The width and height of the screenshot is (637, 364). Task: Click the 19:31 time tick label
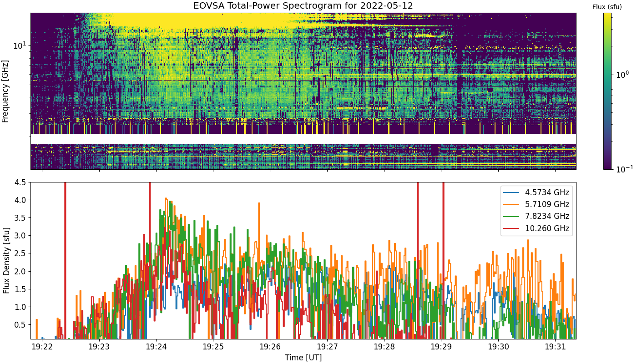pyautogui.click(x=555, y=347)
